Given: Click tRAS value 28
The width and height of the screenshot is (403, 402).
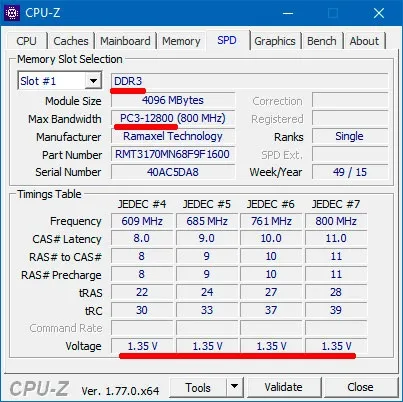Looking at the screenshot, I should [336, 292].
